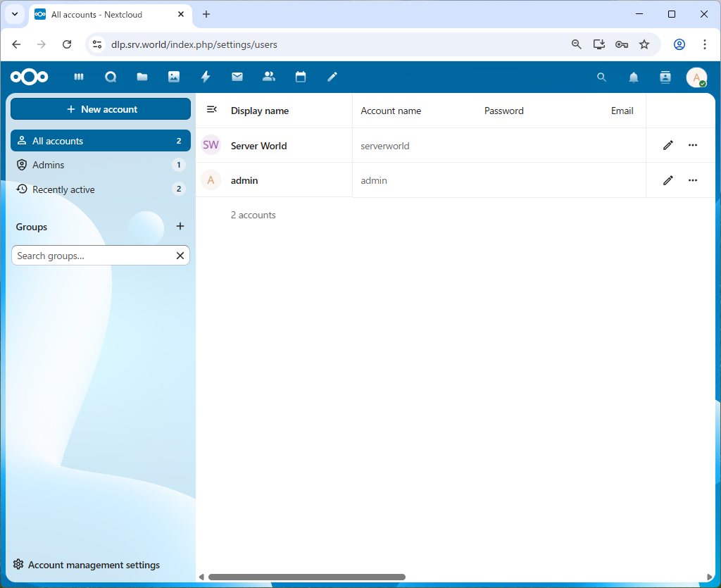
Task: Go back with browser back arrow
Action: [17, 44]
